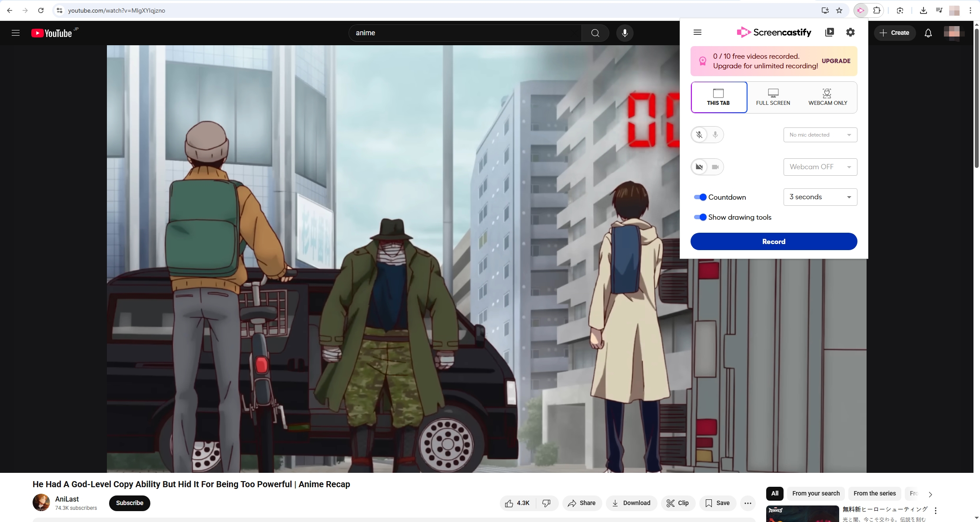This screenshot has width=980, height=522.
Task: Open Chrome three-dot menu
Action: [x=970, y=10]
